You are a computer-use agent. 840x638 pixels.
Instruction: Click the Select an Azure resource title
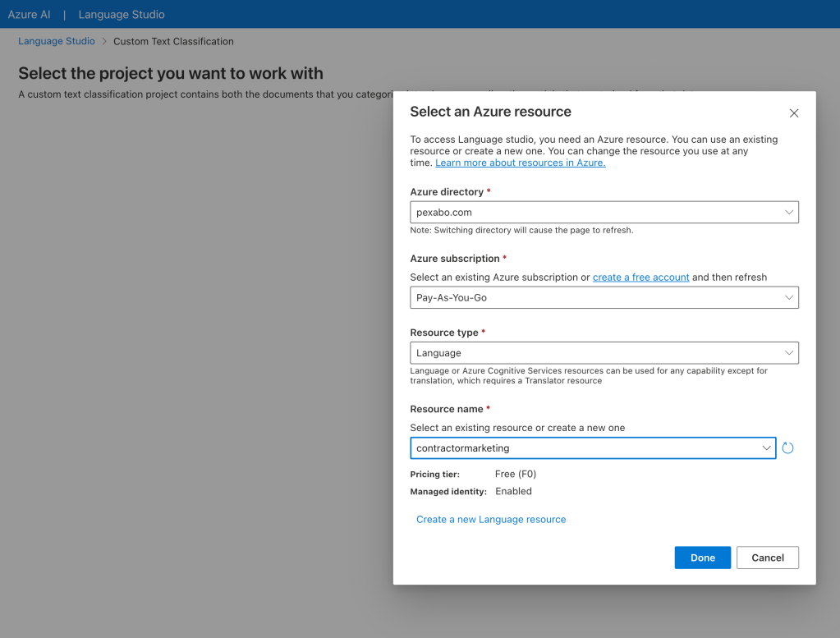coord(491,112)
